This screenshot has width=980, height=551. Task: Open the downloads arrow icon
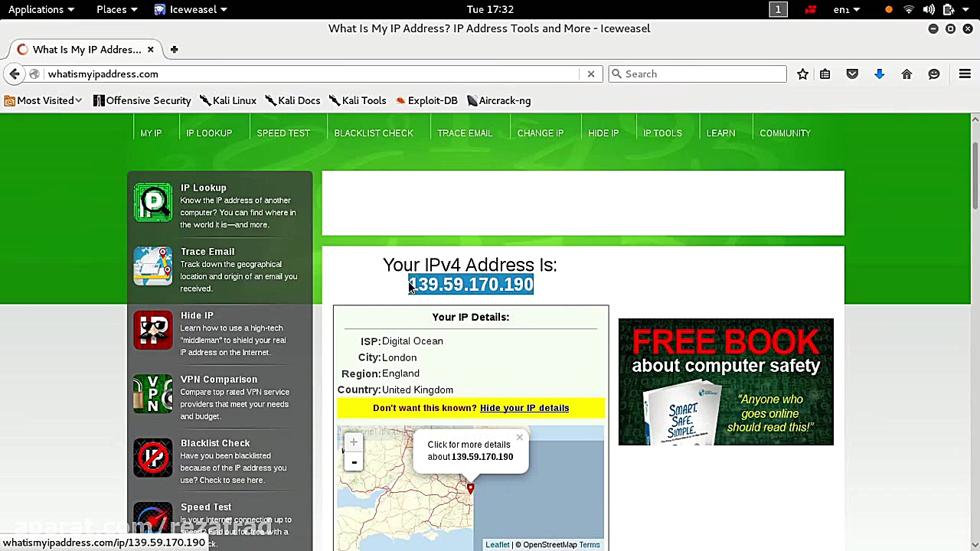tap(879, 74)
